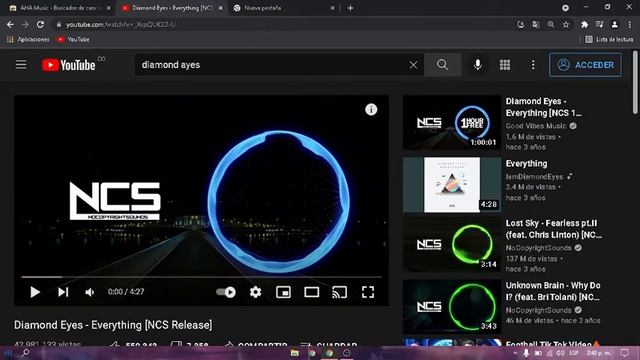
Task: Open YouTube bookmark in bookmarks bar
Action: pos(73,40)
